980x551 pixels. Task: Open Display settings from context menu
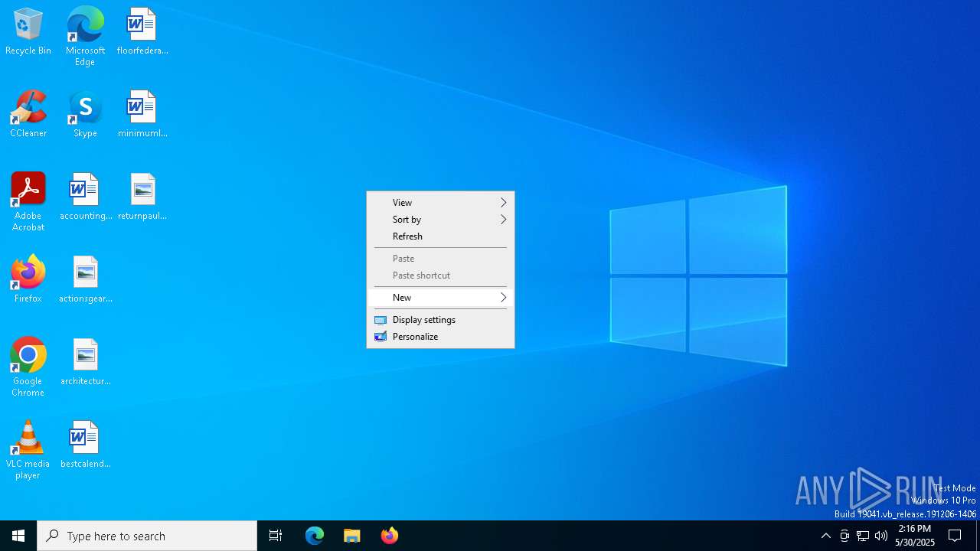pos(440,320)
